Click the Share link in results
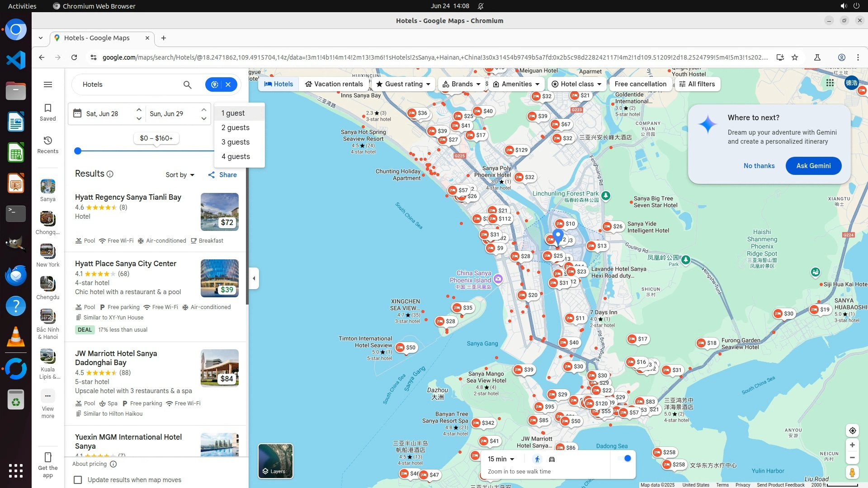The height and width of the screenshot is (488, 868). pyautogui.click(x=222, y=175)
